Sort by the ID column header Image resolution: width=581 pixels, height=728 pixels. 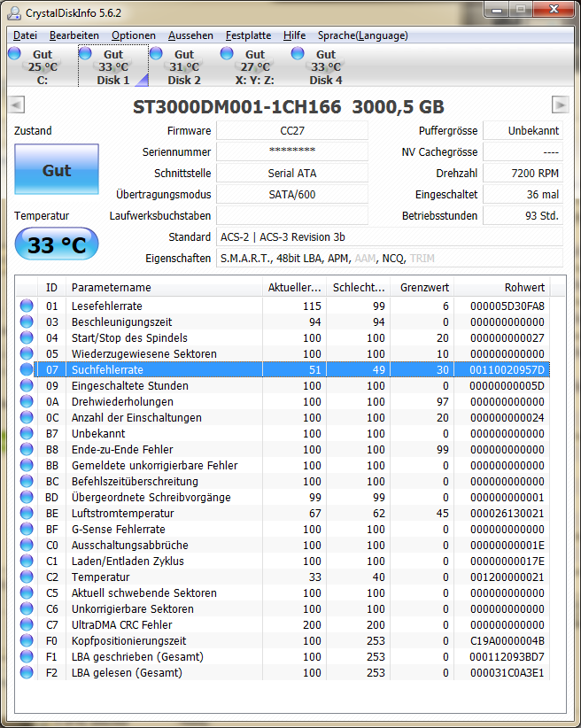51,288
